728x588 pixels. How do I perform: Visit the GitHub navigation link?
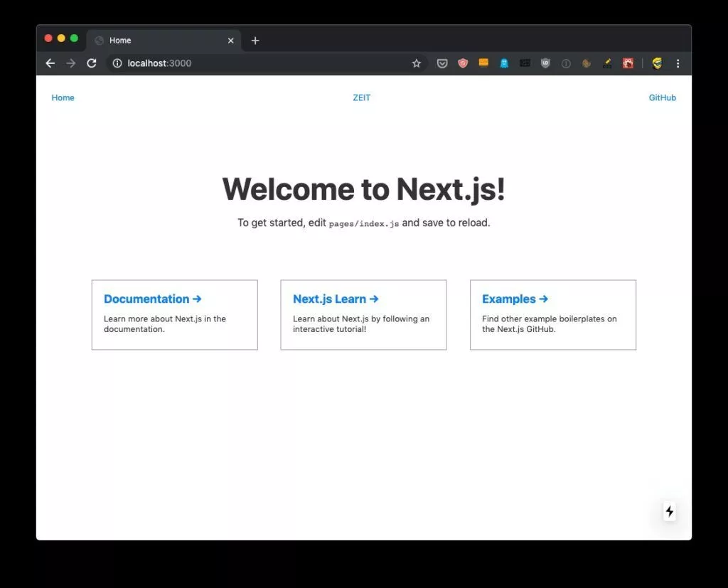(x=662, y=98)
